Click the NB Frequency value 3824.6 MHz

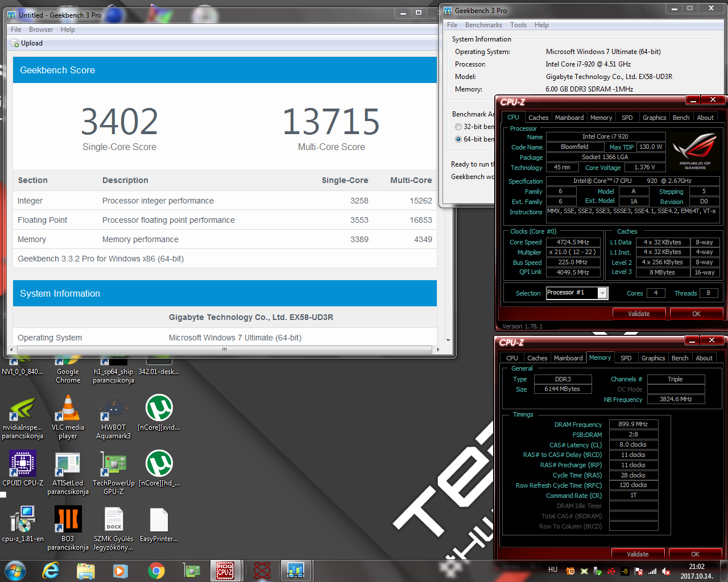tap(676, 399)
